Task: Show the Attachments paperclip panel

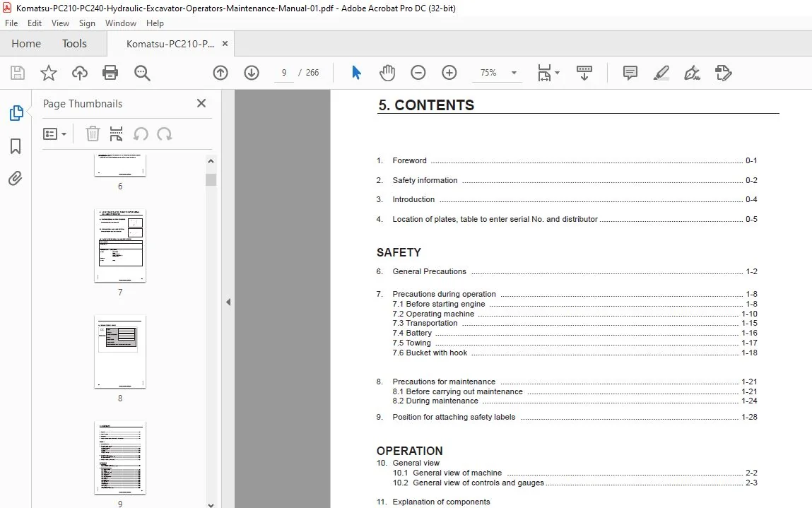Action: (16, 179)
